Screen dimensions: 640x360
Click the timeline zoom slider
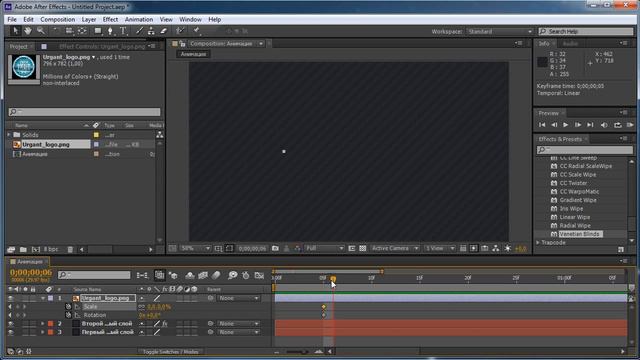(297, 351)
